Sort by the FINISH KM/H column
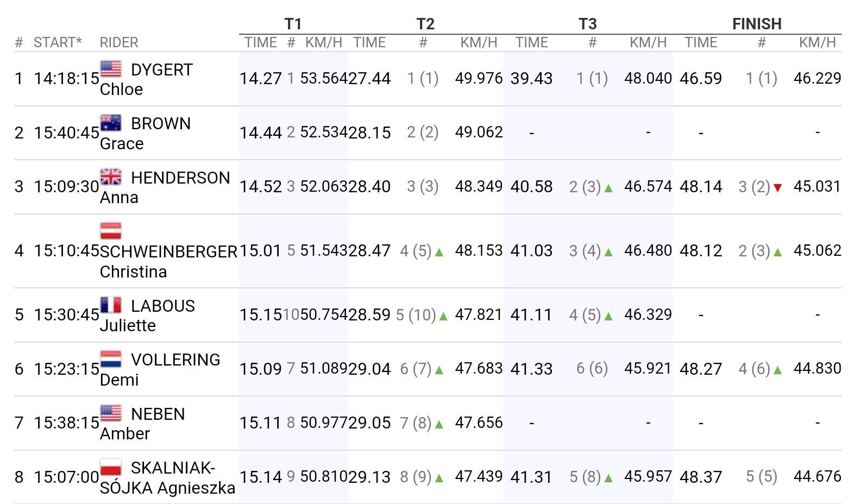 tap(817, 42)
